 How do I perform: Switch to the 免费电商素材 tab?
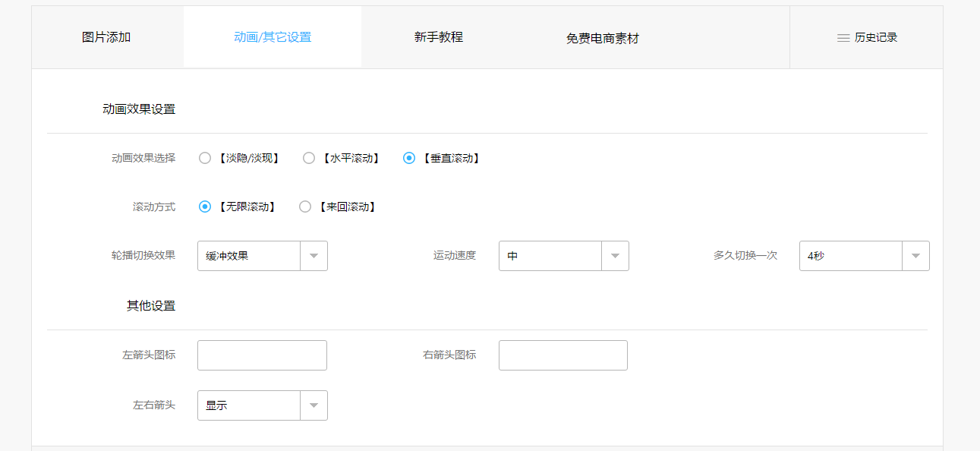pyautogui.click(x=602, y=36)
